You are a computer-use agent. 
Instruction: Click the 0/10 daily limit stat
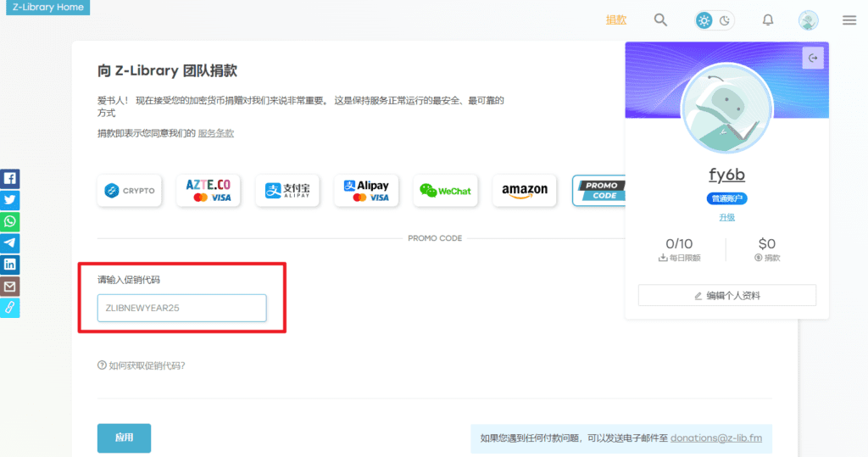click(x=679, y=249)
